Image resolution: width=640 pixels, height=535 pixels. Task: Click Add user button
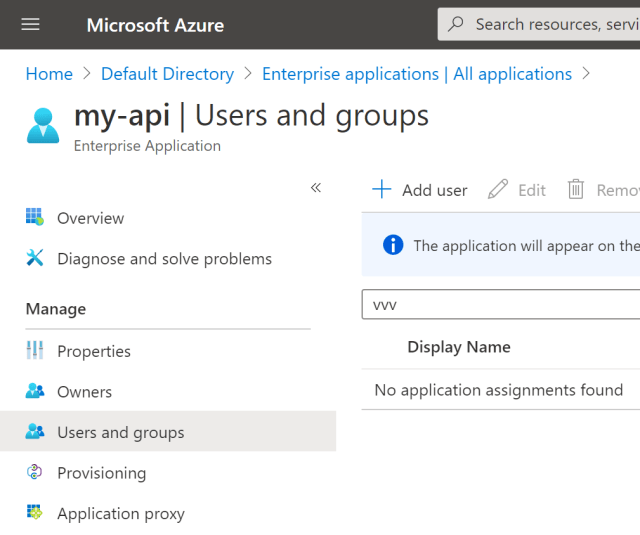[x=420, y=190]
